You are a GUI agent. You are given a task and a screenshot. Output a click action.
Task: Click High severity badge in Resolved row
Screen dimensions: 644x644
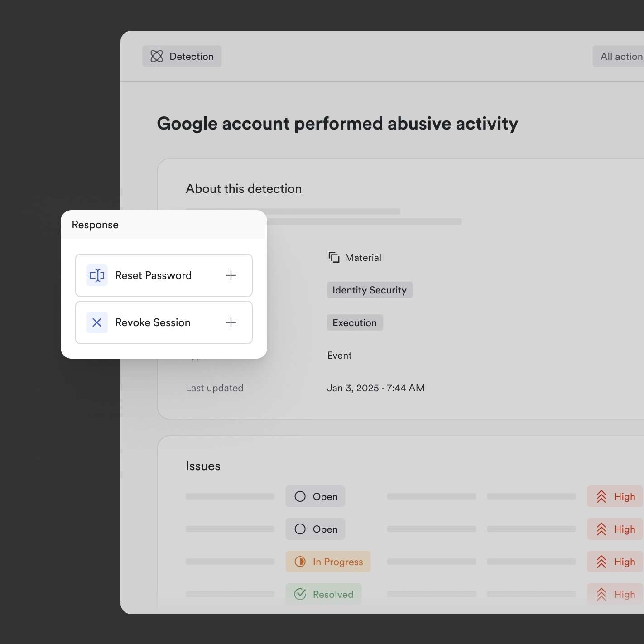(615, 594)
